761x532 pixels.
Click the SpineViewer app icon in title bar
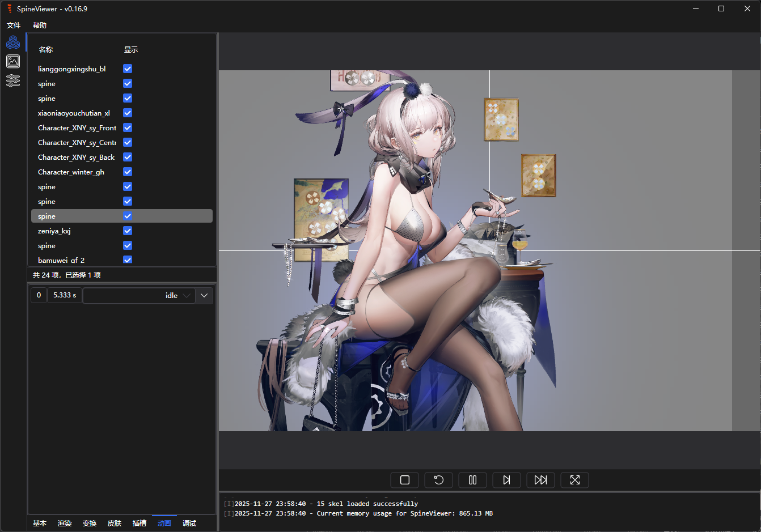click(9, 8)
